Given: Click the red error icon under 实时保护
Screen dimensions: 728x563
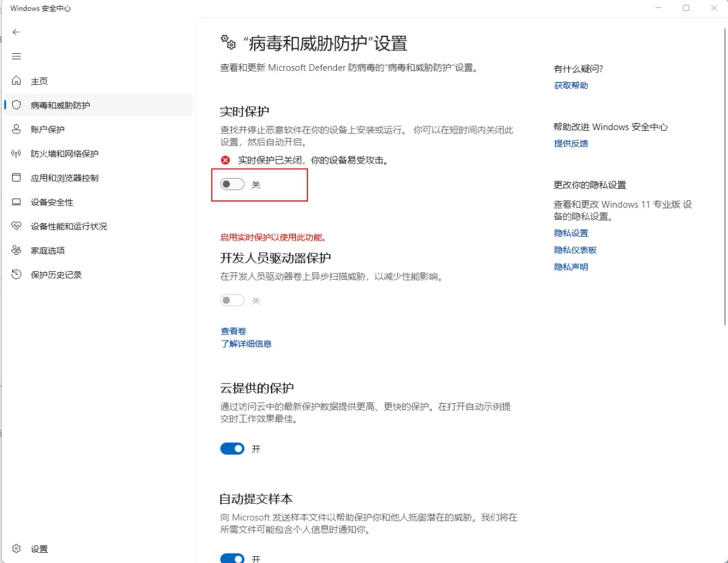Looking at the screenshot, I should coord(225,160).
